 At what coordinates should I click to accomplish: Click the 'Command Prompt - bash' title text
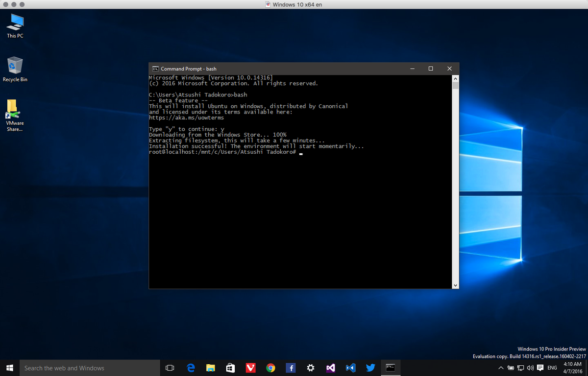[189, 69]
